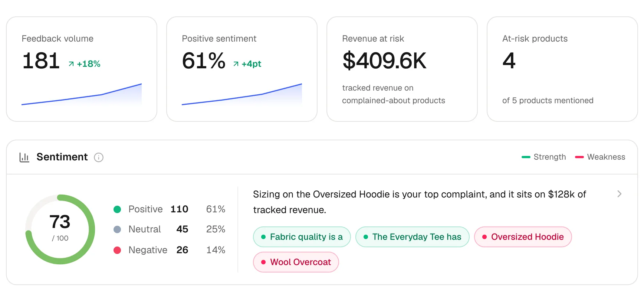The width and height of the screenshot is (644, 297).
Task: Click the $409.6K revenue at risk value
Action: [384, 61]
